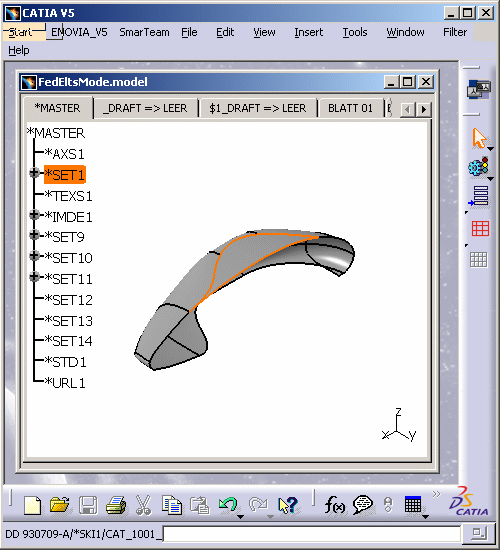
Task: Select the *MASTER root tree item
Action: click(56, 133)
